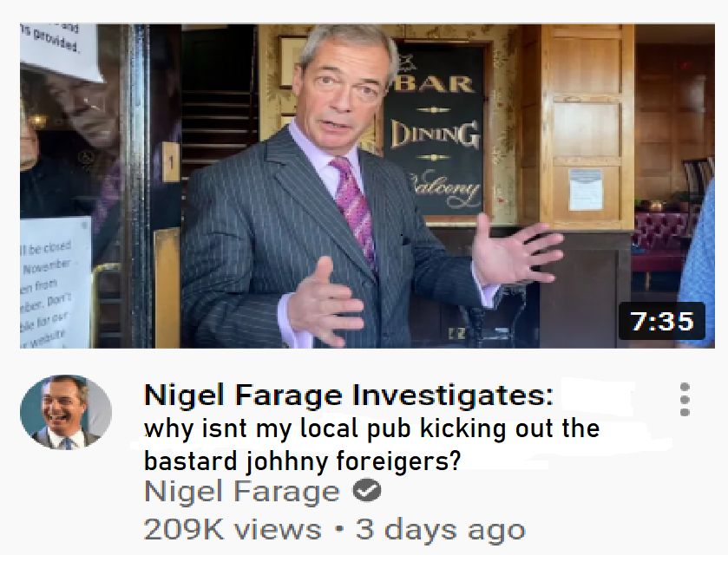Click the verified checkmark badge
The height and width of the screenshot is (562, 728).
click(367, 491)
